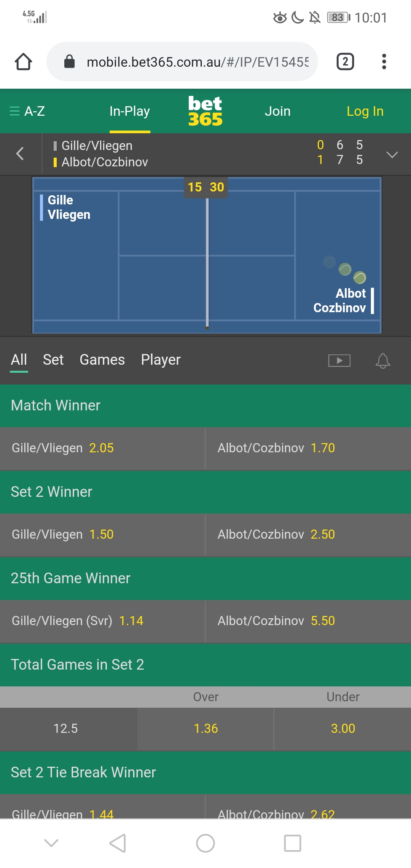The width and height of the screenshot is (411, 868).
Task: Switch to the Player market tab
Action: (x=161, y=360)
